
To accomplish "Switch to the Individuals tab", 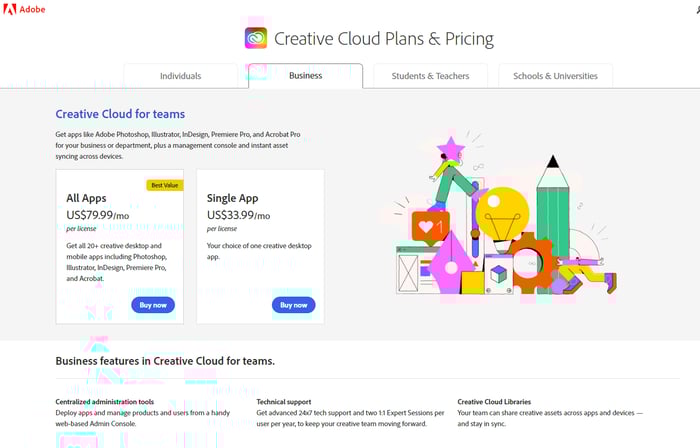I will 181,76.
